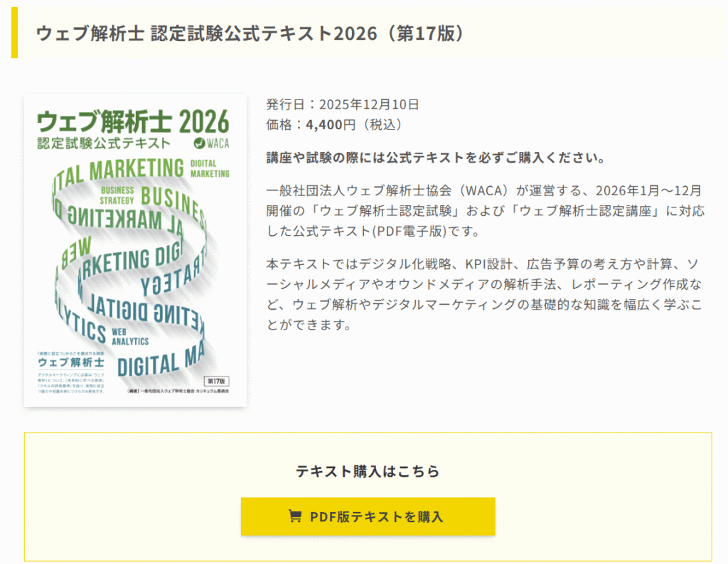Click the PDF版テキストを購入 button
Image resolution: width=728 pixels, height=564 pixels.
[368, 516]
